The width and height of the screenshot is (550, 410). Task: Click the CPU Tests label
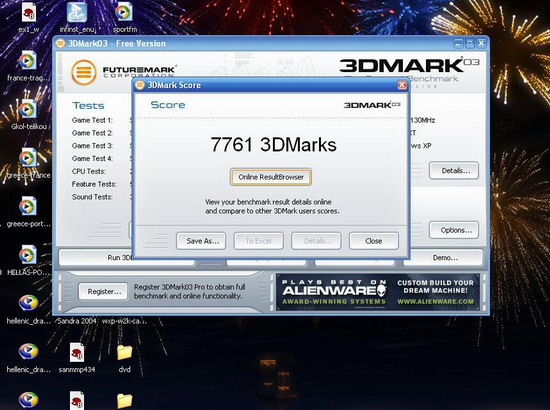click(x=89, y=171)
